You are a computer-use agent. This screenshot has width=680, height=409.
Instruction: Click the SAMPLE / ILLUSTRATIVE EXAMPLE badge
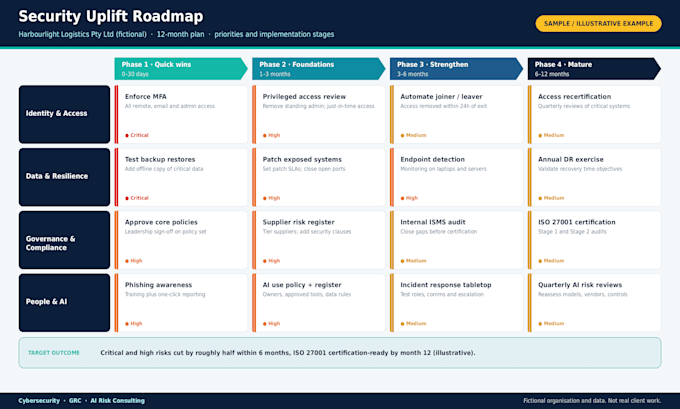coord(598,23)
